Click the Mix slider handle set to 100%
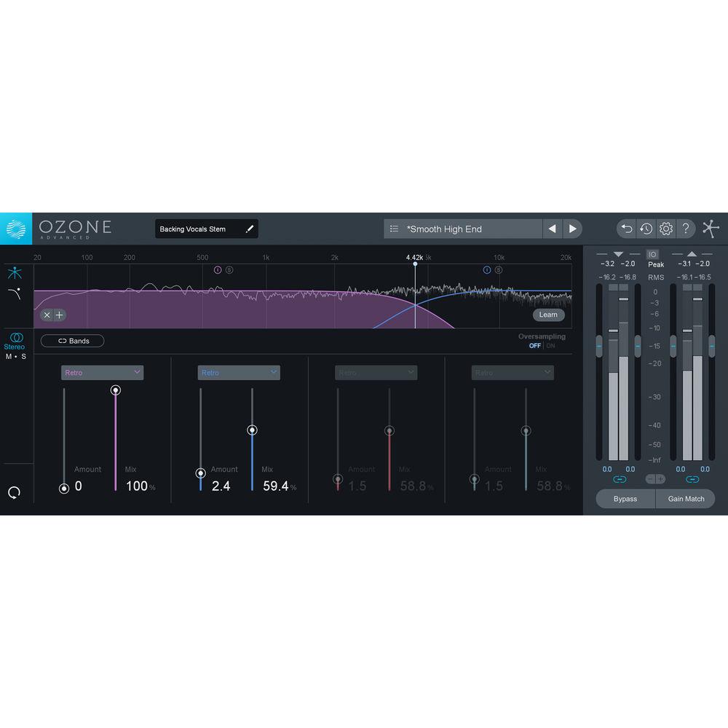728x728 pixels. (116, 390)
